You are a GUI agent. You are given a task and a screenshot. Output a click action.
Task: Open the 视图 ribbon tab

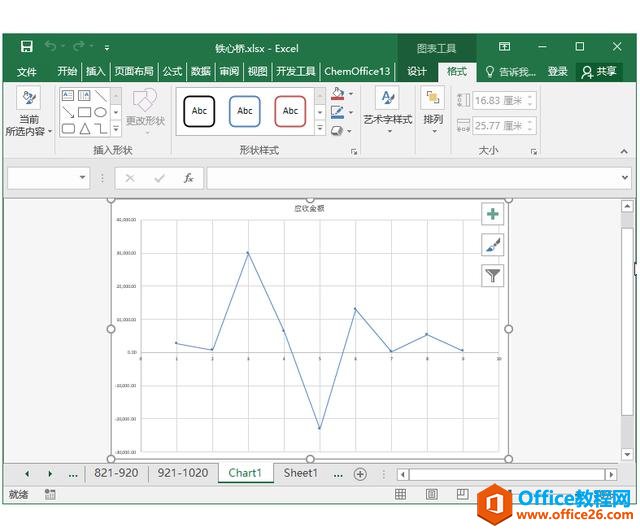[x=258, y=71]
